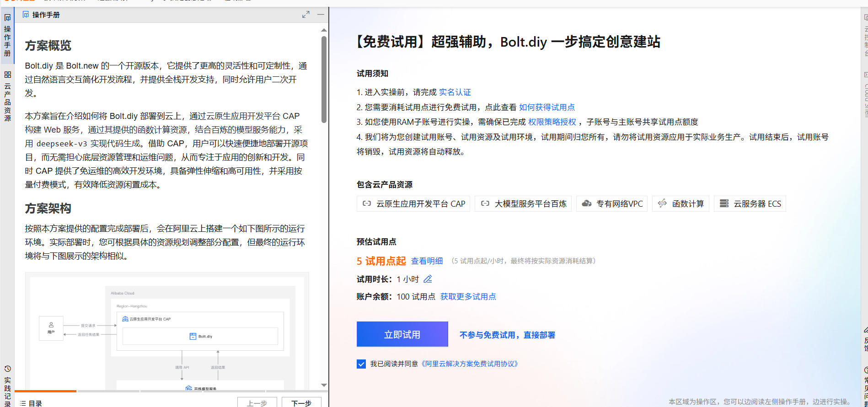Click the VPC cloud icon
868x407 pixels.
click(587, 203)
